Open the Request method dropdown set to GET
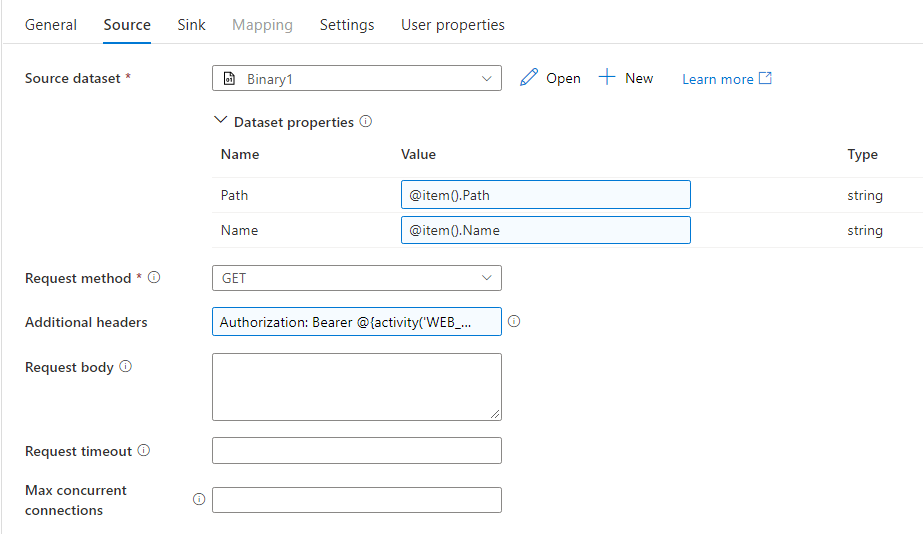923x534 pixels. pyautogui.click(x=357, y=278)
